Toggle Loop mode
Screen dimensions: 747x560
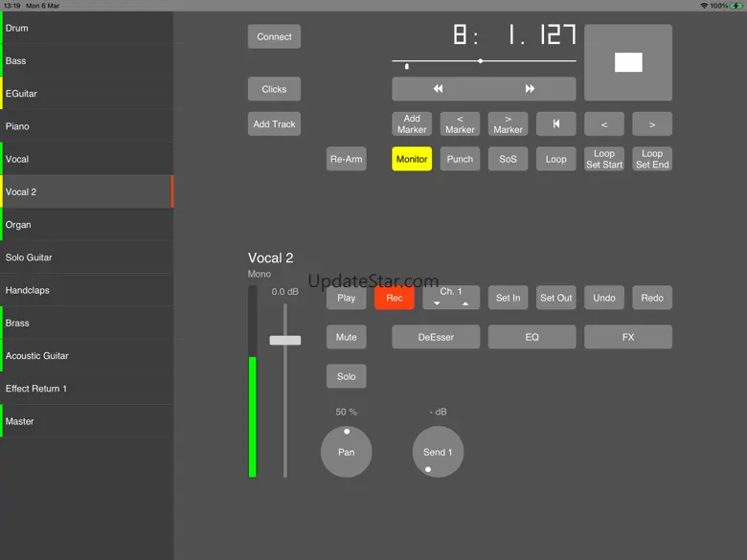556,159
